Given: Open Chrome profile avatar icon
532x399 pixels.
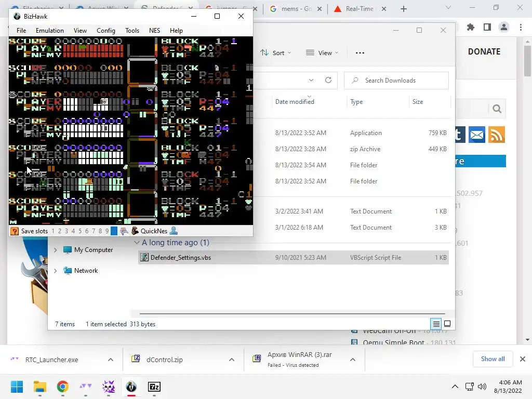Looking at the screenshot, I should pos(504,27).
